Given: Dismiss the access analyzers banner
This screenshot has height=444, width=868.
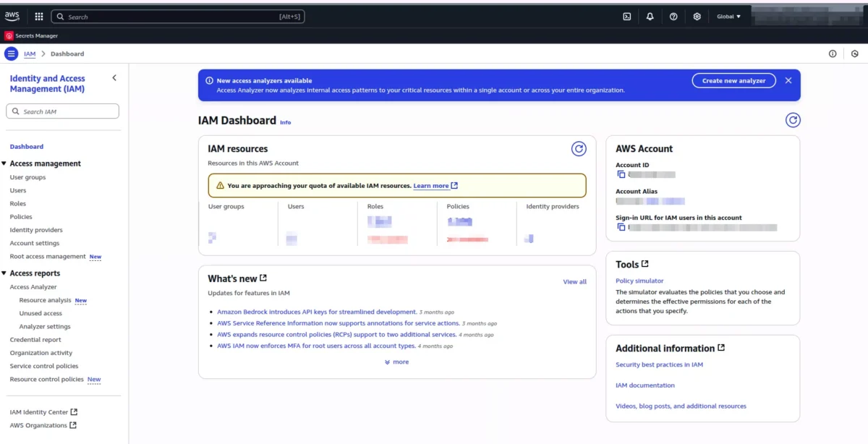Looking at the screenshot, I should 788,81.
